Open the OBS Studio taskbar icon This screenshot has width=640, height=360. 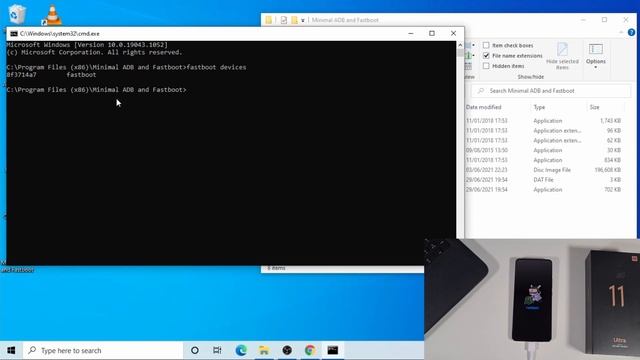(x=287, y=350)
